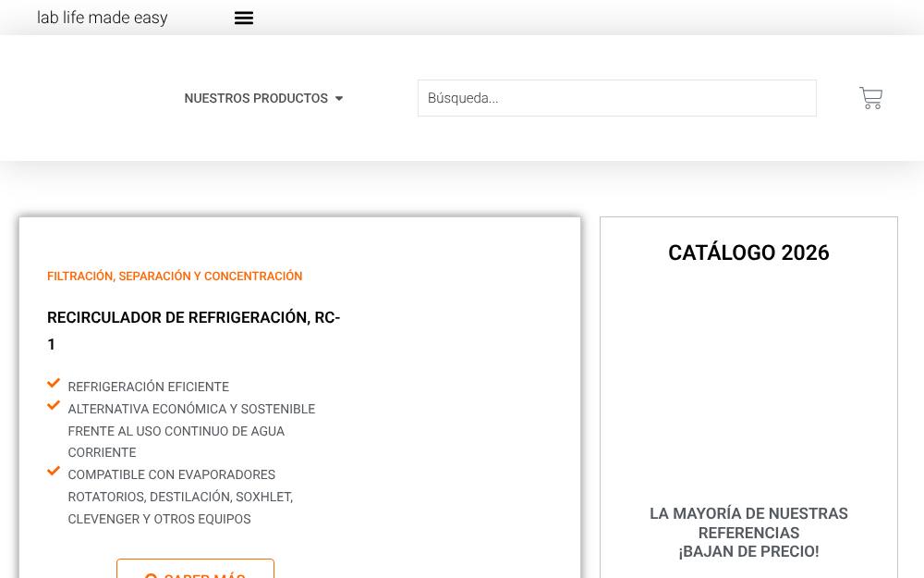
Task: Click the Búsqueda search field
Action: pos(617,98)
